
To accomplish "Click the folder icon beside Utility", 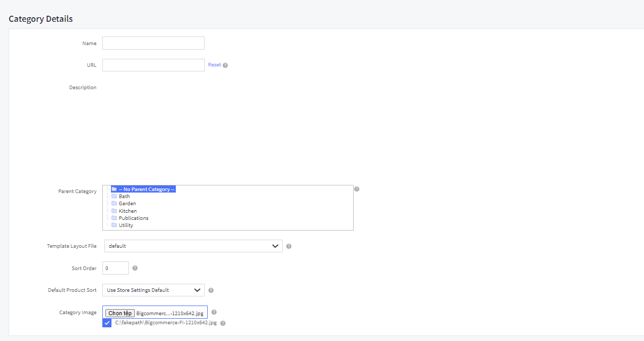I will 114,225.
